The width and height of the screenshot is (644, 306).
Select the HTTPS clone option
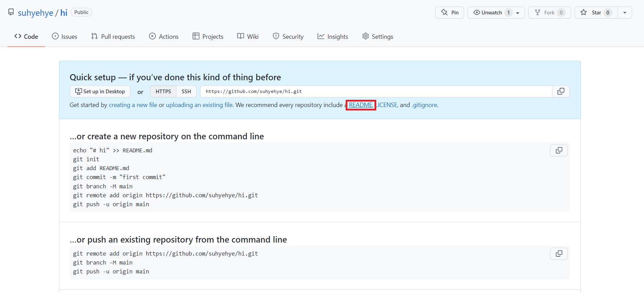point(163,92)
